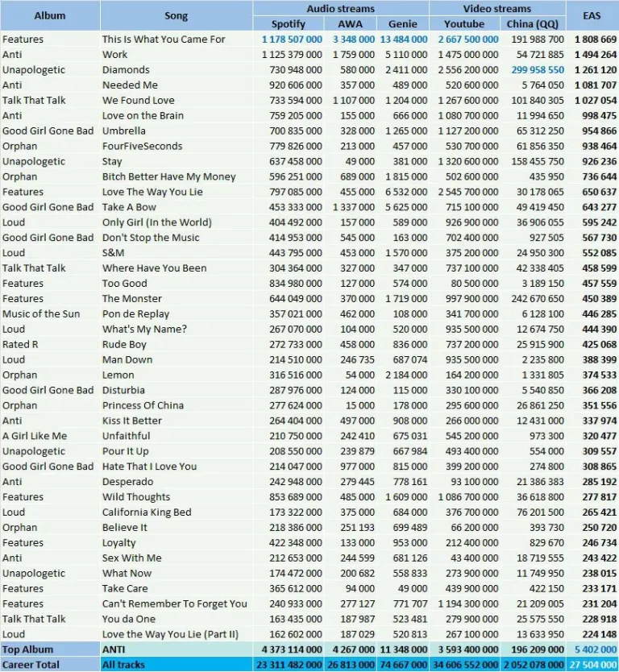Click the EAS column header
Image resolution: width=619 pixels, height=672 pixels.
[x=592, y=15]
